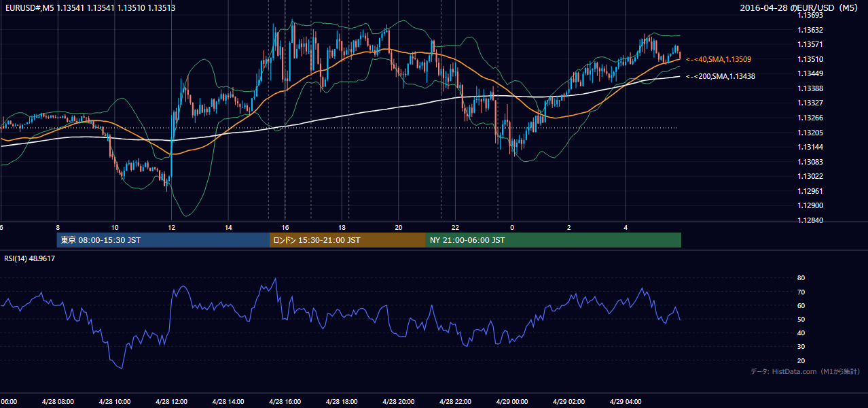Image resolution: width=868 pixels, height=408 pixels.
Task: Click the 4/28 10:00 time axis label
Action: click(115, 401)
